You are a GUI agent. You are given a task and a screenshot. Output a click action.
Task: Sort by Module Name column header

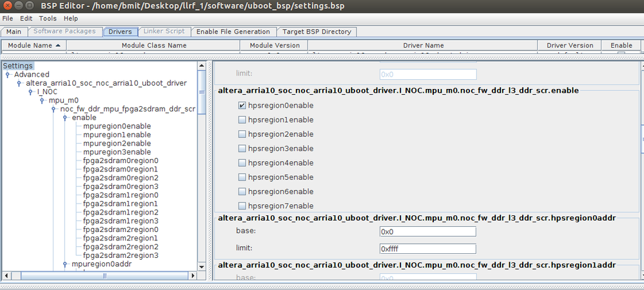[34, 45]
